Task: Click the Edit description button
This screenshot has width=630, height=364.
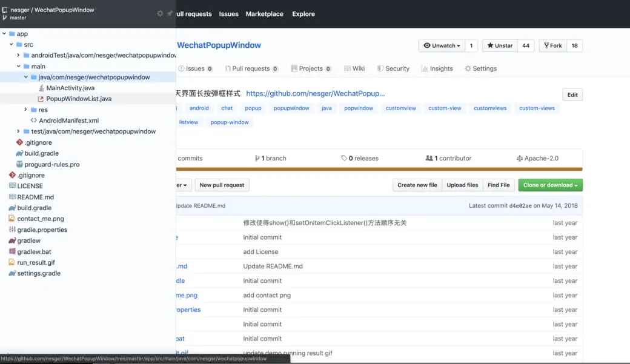Action: 572,95
